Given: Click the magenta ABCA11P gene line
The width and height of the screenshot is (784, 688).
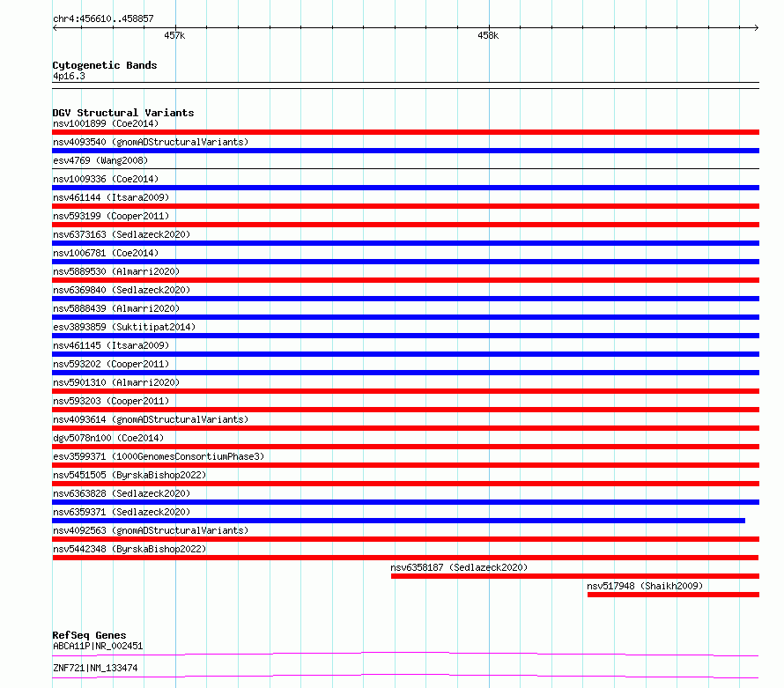Looking at the screenshot, I should [x=405, y=654].
